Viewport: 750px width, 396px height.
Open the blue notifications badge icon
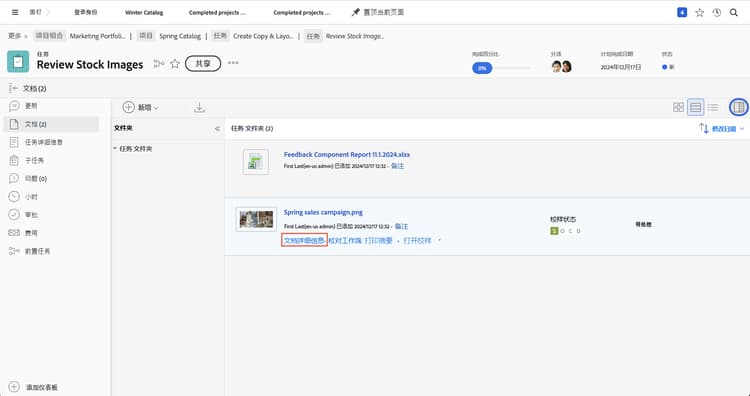[x=682, y=12]
